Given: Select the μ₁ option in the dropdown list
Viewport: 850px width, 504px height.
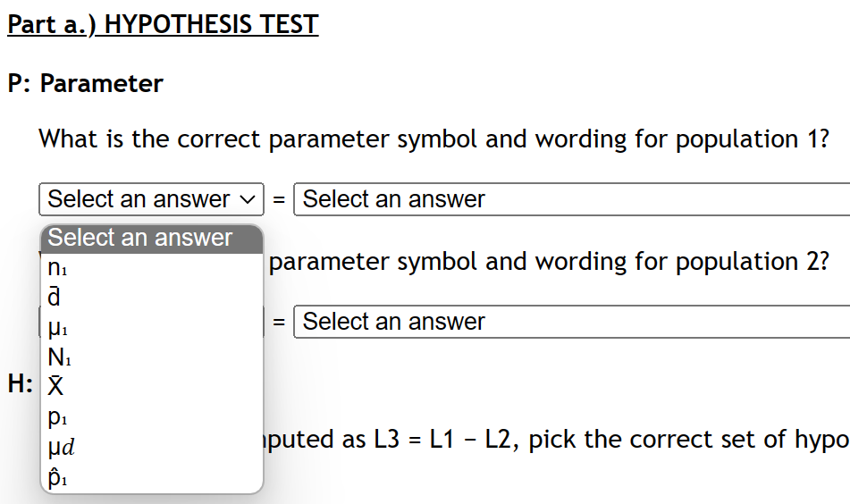Looking at the screenshot, I should click(58, 327).
